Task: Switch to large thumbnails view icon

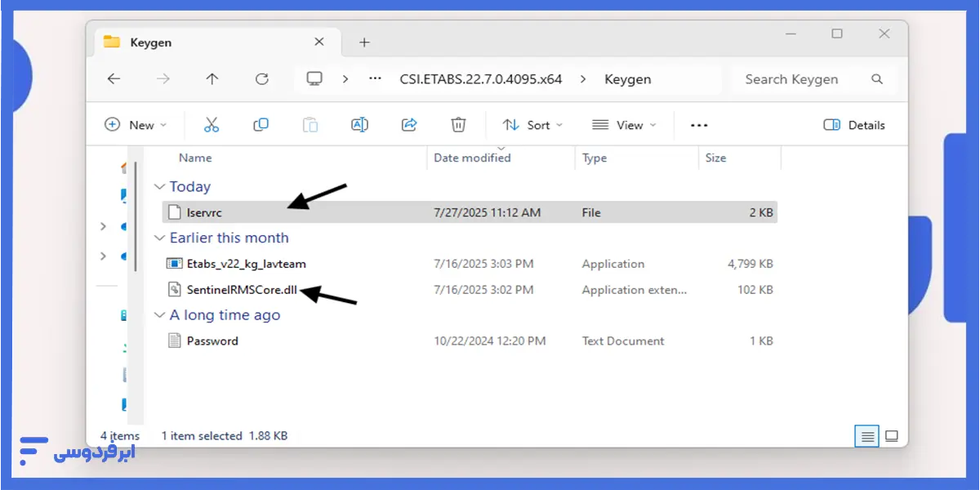Action: point(891,437)
